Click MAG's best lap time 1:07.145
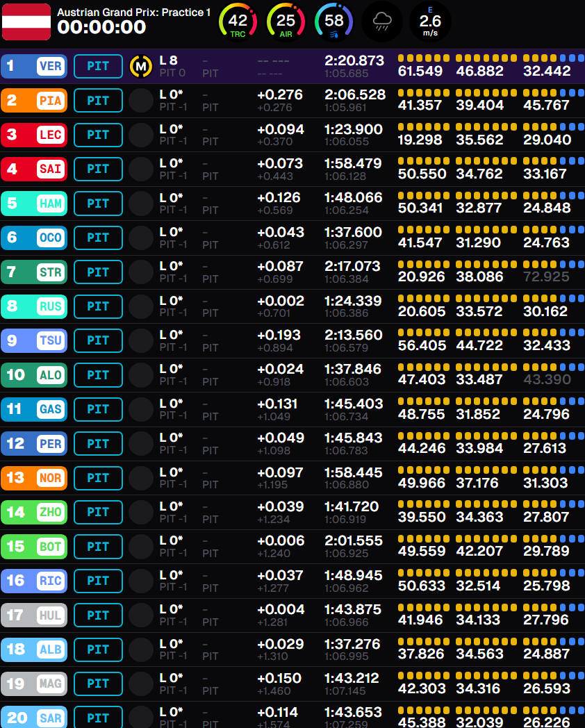The width and height of the screenshot is (585, 728). click(x=345, y=691)
